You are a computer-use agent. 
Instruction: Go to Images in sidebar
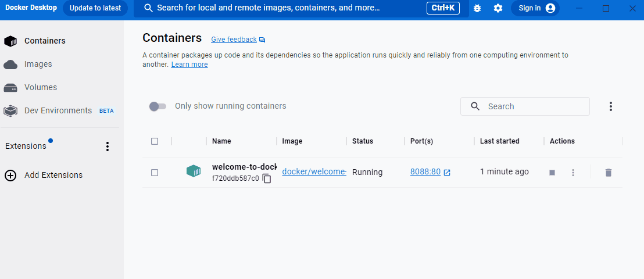tap(38, 64)
